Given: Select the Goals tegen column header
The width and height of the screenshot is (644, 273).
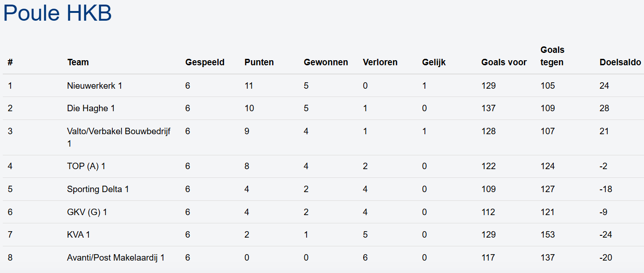Looking at the screenshot, I should click(x=552, y=56).
